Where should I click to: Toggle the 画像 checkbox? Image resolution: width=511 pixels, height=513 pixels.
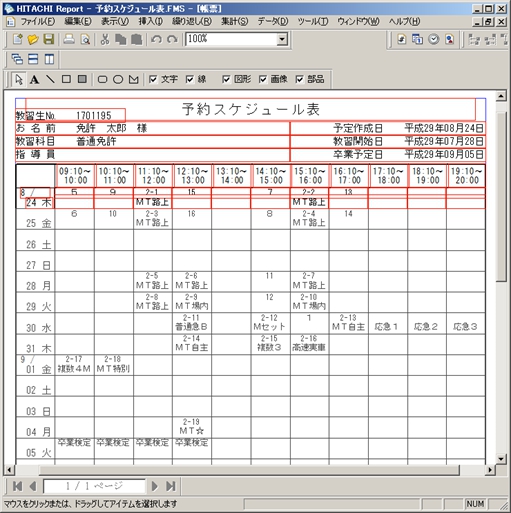[x=263, y=79]
